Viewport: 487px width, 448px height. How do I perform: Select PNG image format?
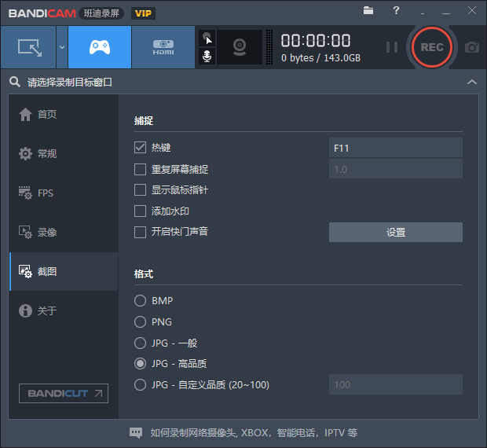point(141,321)
